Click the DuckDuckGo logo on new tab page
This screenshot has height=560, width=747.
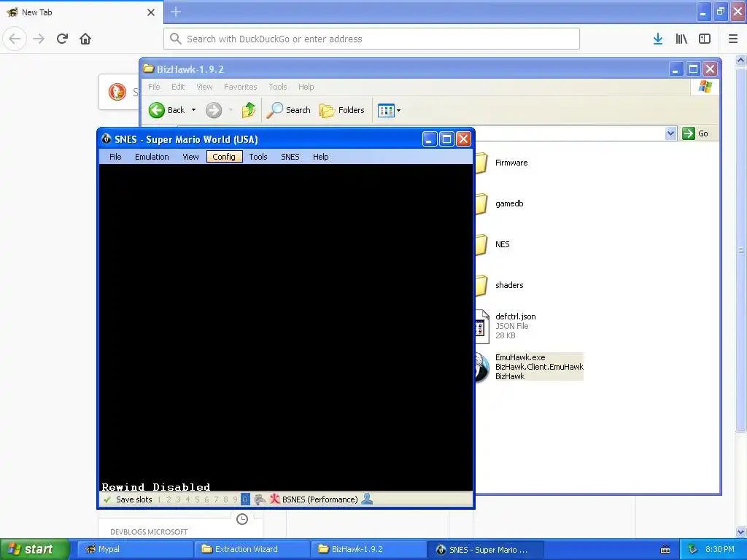(117, 92)
